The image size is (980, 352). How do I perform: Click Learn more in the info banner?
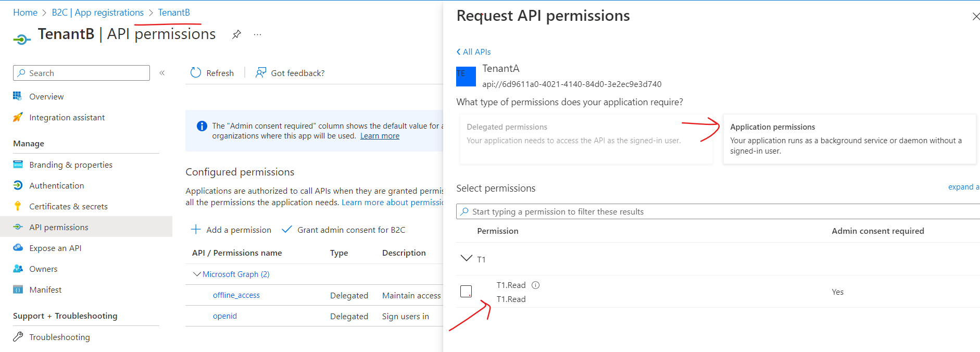[x=380, y=136]
